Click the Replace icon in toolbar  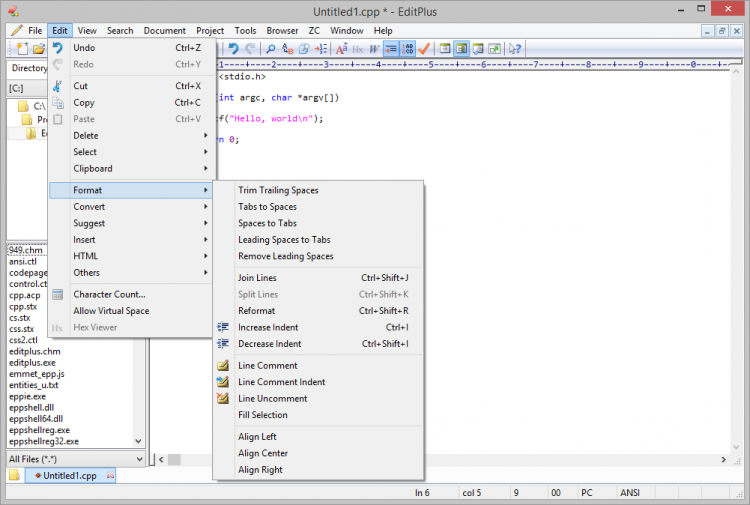click(287, 48)
